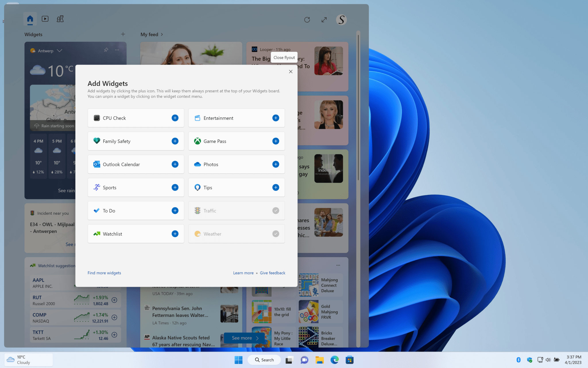Viewport: 588px width, 368px height.
Task: Open the Antwerp widget options menu
Action: (x=117, y=50)
